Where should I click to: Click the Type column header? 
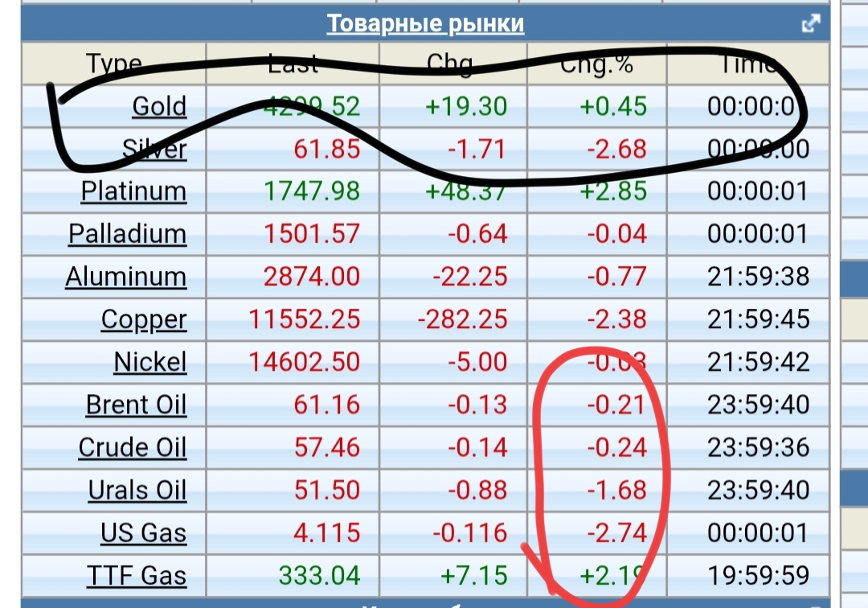(114, 64)
